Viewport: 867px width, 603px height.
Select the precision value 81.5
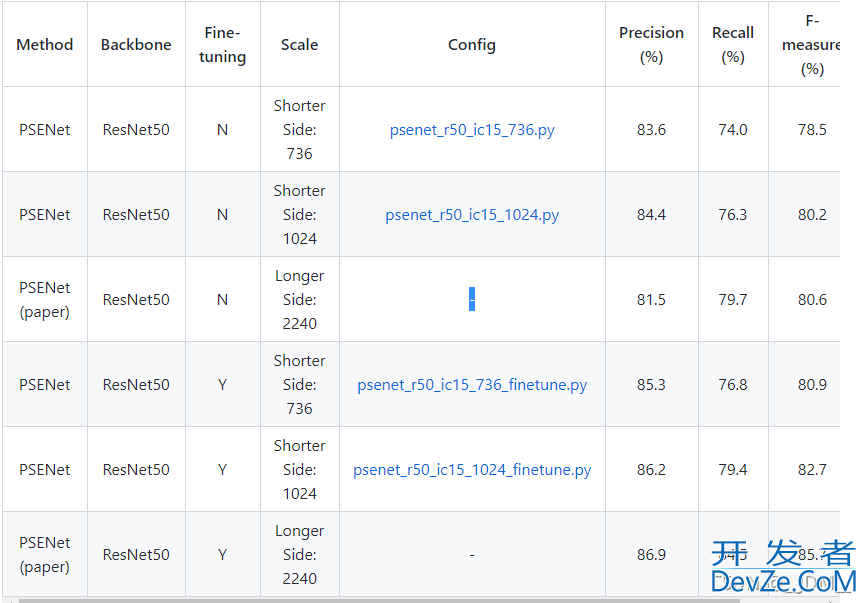click(651, 300)
